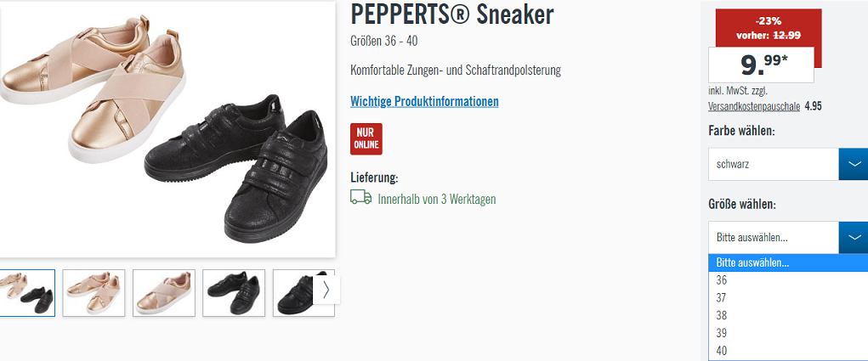868x361 pixels.
Task: Open Wichtige Produktinformationen link
Action: [x=424, y=102]
